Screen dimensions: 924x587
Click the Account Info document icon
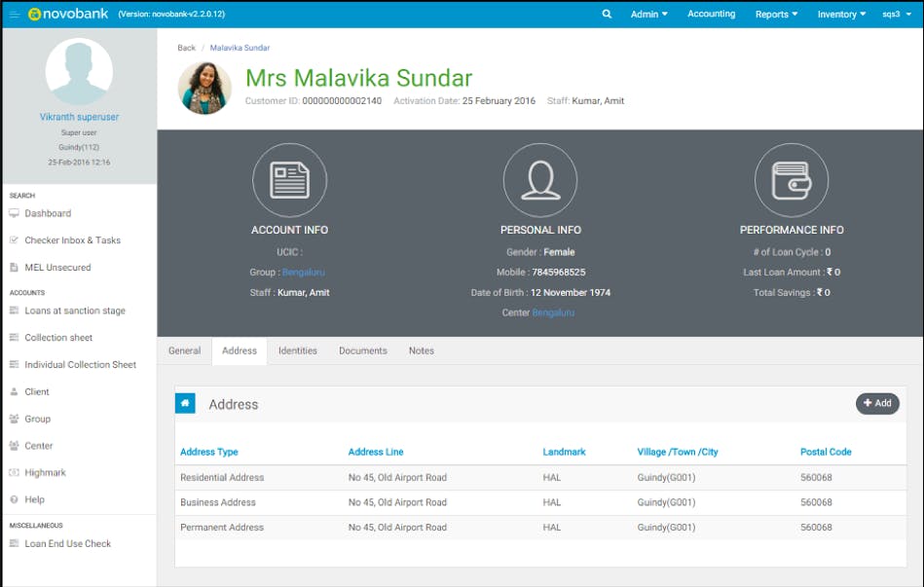(289, 180)
